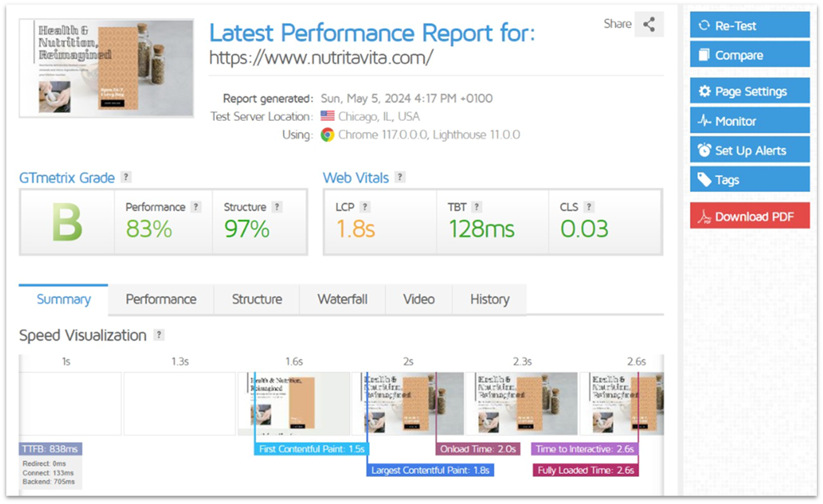Click Largest Contentful Paint: 1.8s marker
823x504 pixels.
pyautogui.click(x=431, y=470)
